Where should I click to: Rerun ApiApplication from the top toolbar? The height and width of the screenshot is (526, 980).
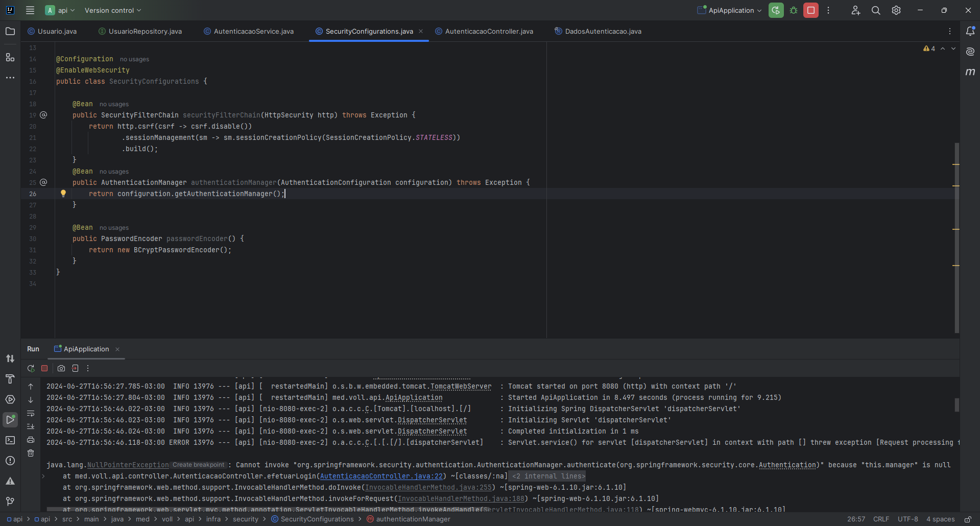point(776,10)
